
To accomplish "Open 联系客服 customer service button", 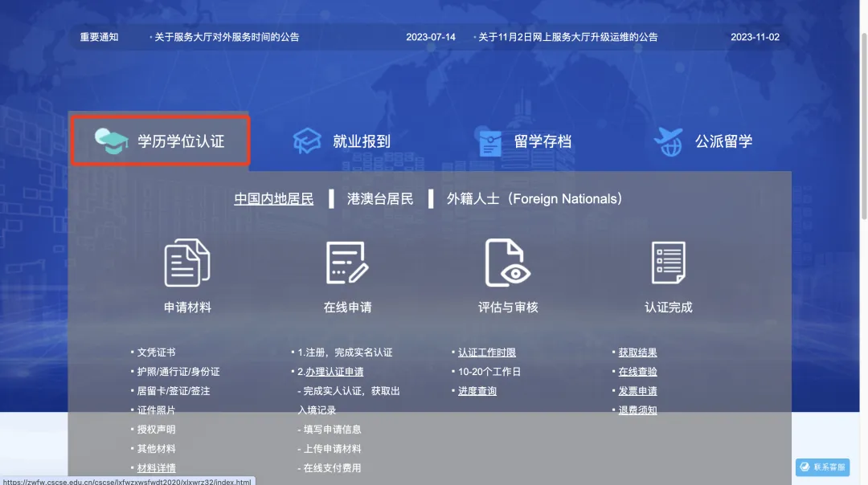I will coord(821,467).
